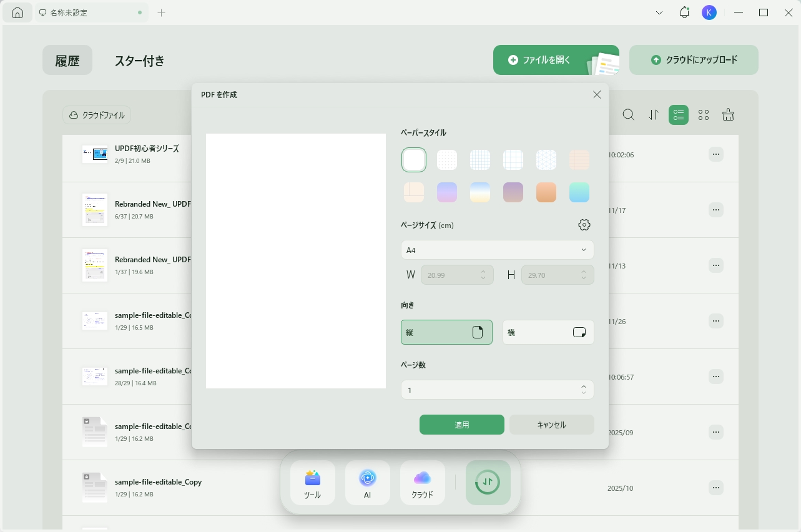Screen dimensions: 801x532
Task: Select the teal-blue gradient paper style
Action: coord(579,192)
